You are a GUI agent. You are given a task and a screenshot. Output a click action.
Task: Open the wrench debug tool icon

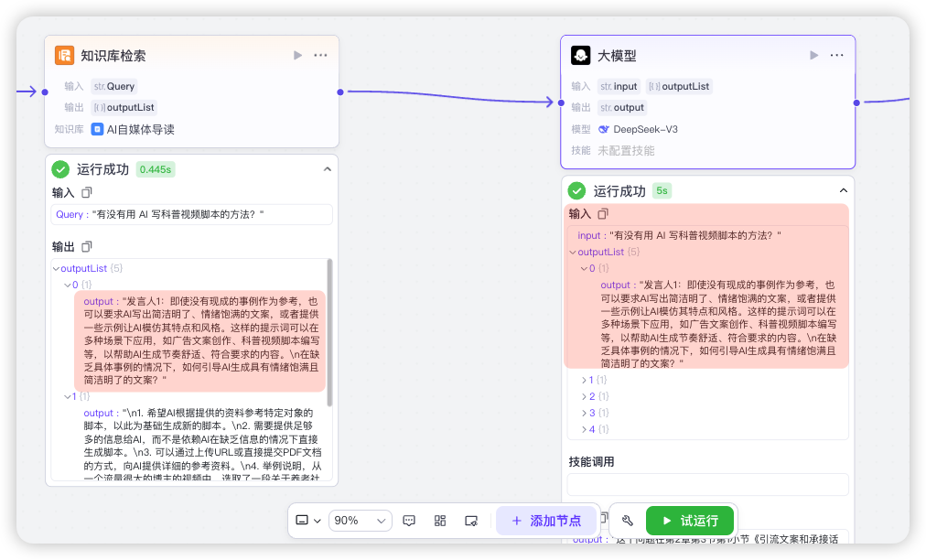pyautogui.click(x=627, y=521)
